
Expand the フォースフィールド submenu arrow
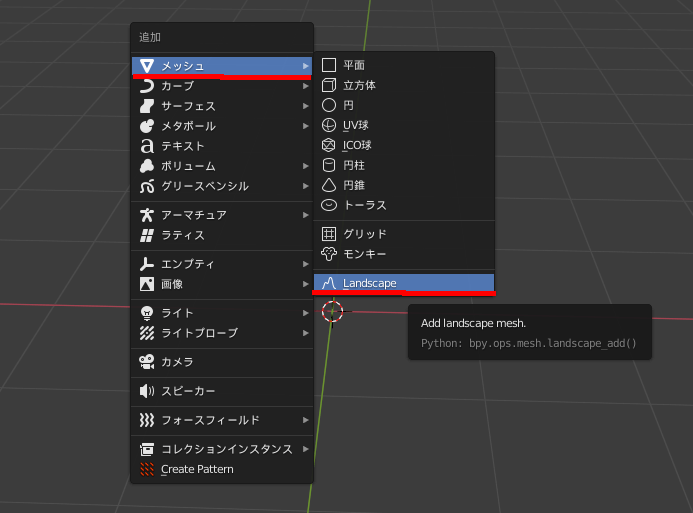pyautogui.click(x=305, y=420)
